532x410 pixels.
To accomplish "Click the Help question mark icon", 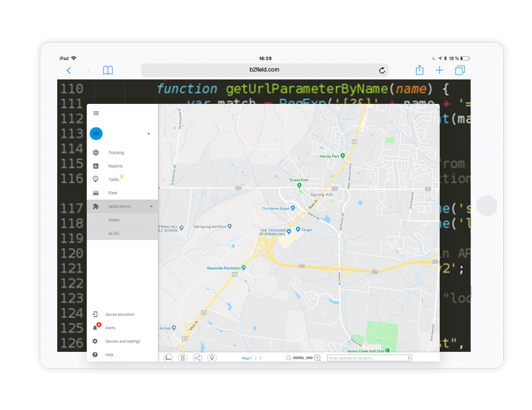I will (95, 355).
